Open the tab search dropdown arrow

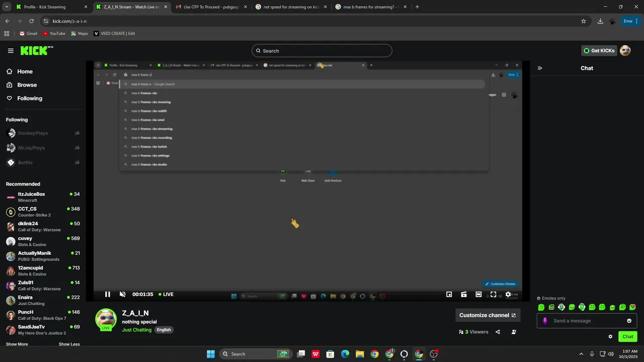[x=7, y=7]
